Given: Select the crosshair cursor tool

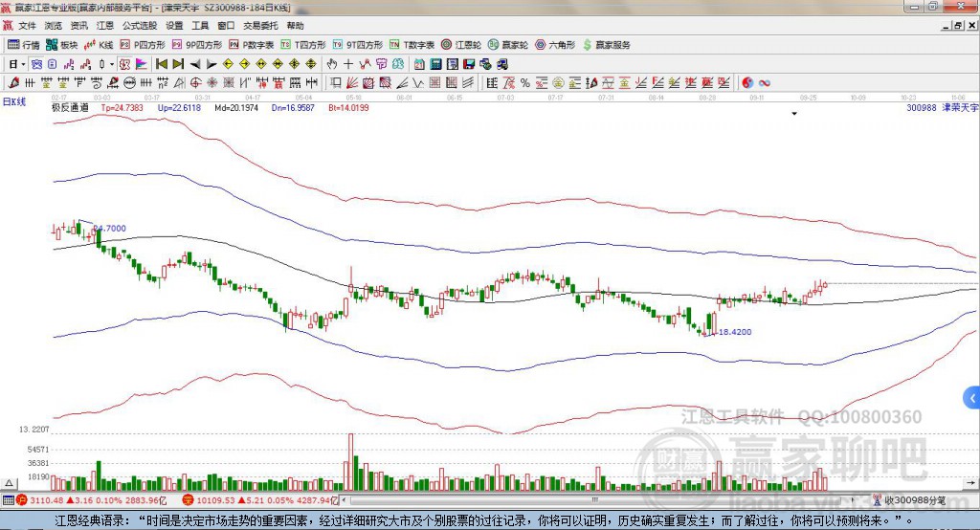Looking at the screenshot, I should pyautogui.click(x=348, y=64).
